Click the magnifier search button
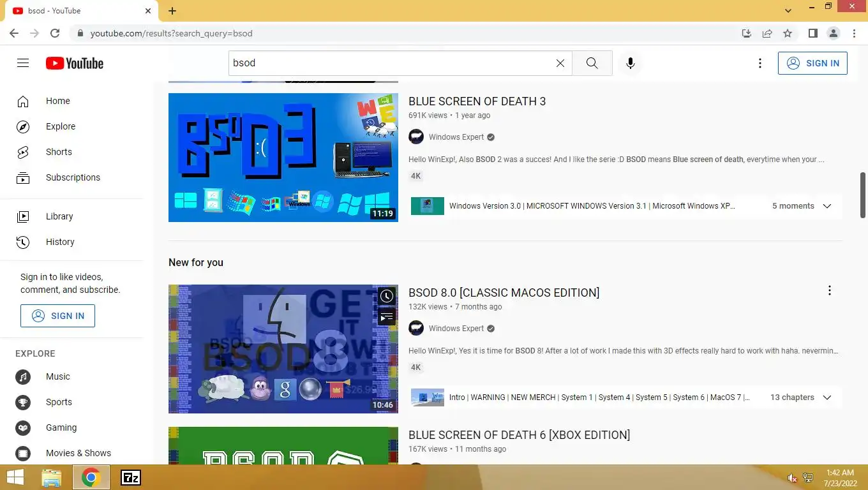This screenshot has height=490, width=868. pyautogui.click(x=592, y=63)
